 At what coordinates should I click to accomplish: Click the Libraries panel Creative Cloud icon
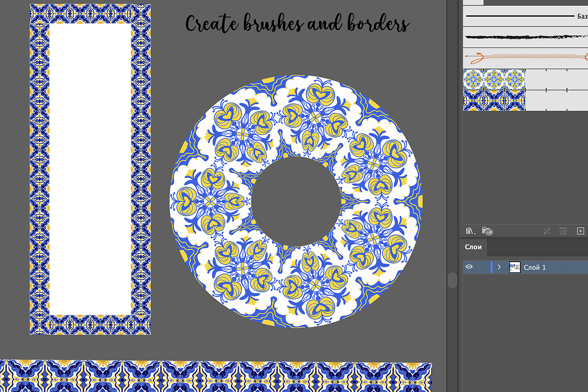488,230
